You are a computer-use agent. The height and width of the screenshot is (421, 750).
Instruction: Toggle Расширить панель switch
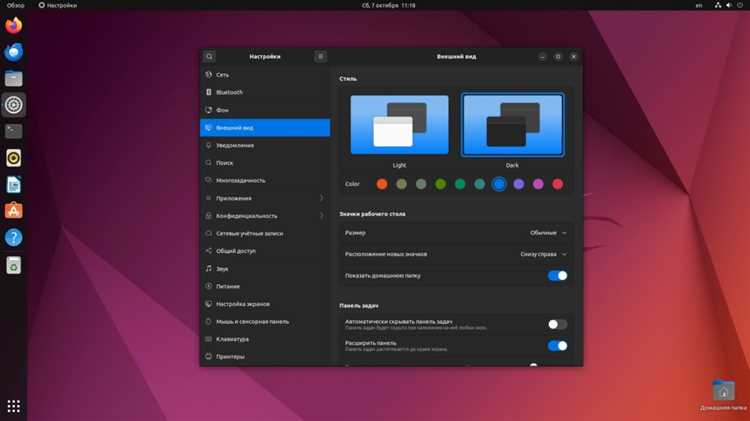click(557, 345)
